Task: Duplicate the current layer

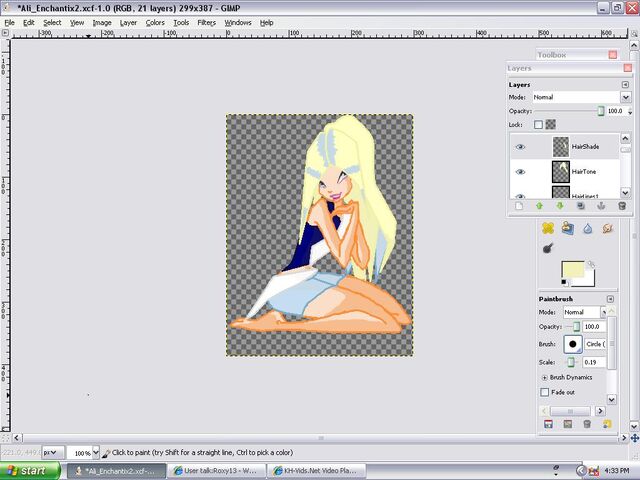Action: point(580,206)
